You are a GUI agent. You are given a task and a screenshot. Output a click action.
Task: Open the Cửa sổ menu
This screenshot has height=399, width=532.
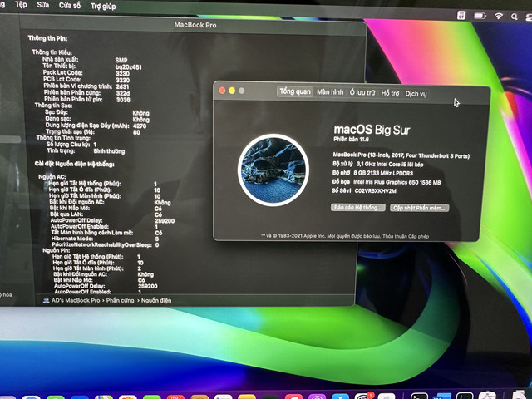click(70, 6)
